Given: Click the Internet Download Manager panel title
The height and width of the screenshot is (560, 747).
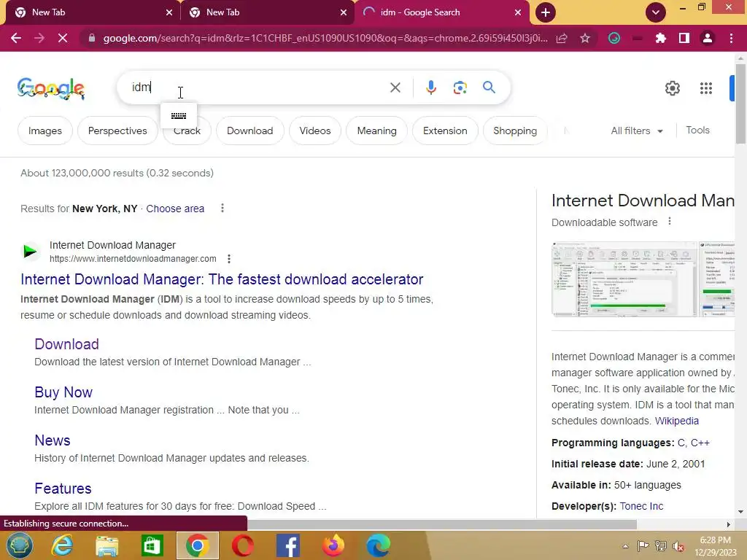Looking at the screenshot, I should pyautogui.click(x=643, y=201).
